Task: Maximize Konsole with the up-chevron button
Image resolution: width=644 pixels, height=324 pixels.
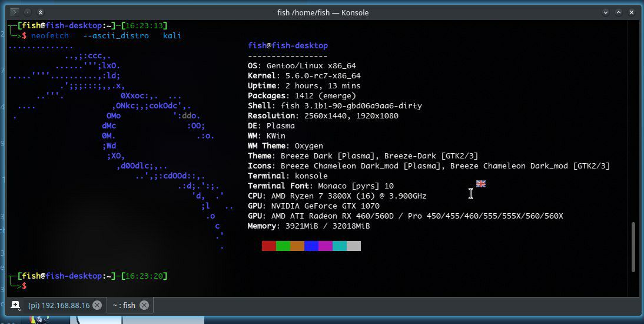Action: click(x=619, y=12)
